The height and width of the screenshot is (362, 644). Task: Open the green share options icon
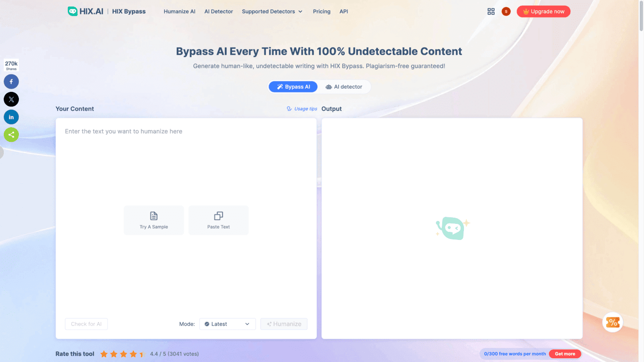click(x=11, y=135)
